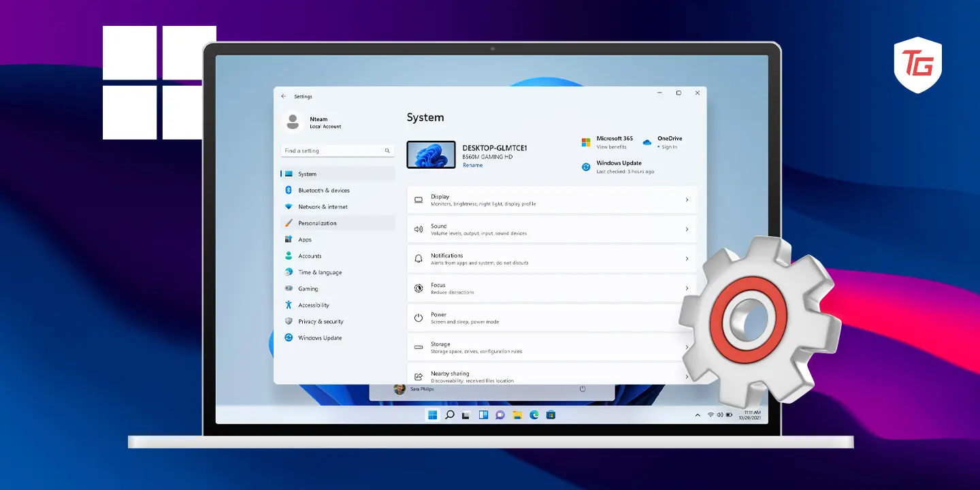Screen dimensions: 980x490
Task: Click the Network & internet wifi icon
Action: (289, 207)
